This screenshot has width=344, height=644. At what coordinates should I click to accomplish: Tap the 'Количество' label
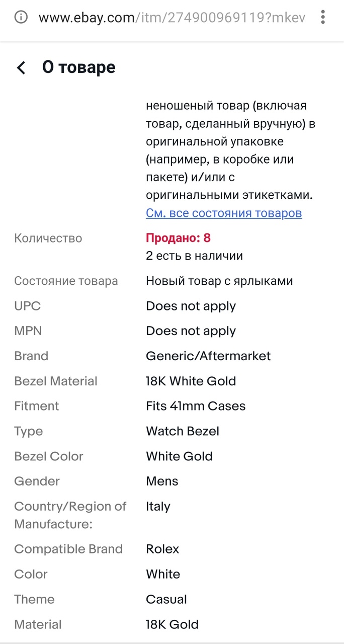point(48,238)
